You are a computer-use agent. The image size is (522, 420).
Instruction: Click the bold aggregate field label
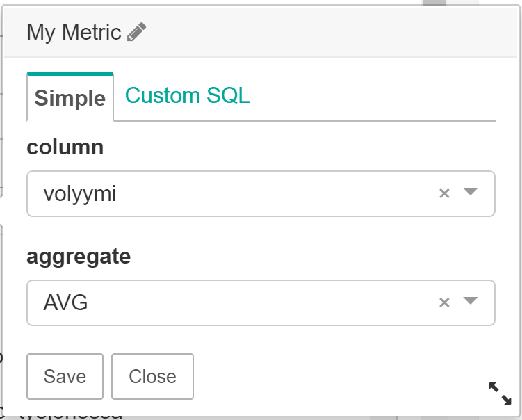79,256
